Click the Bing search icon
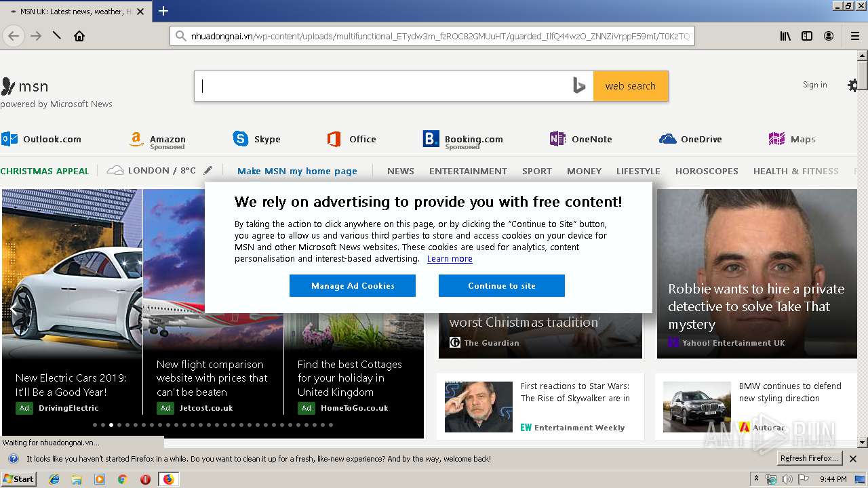 (x=579, y=86)
